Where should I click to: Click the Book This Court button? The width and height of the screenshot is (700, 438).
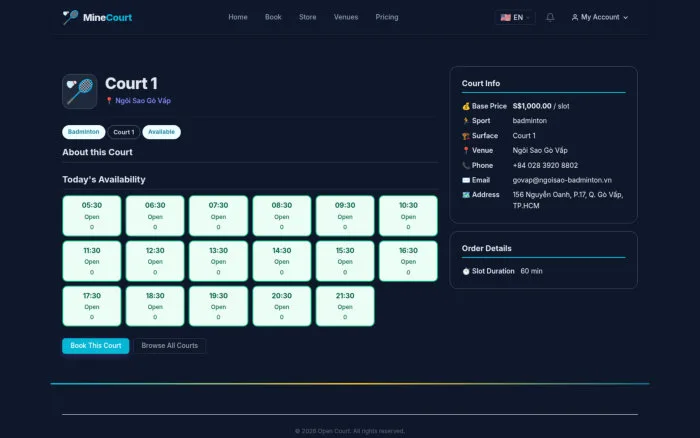96,346
